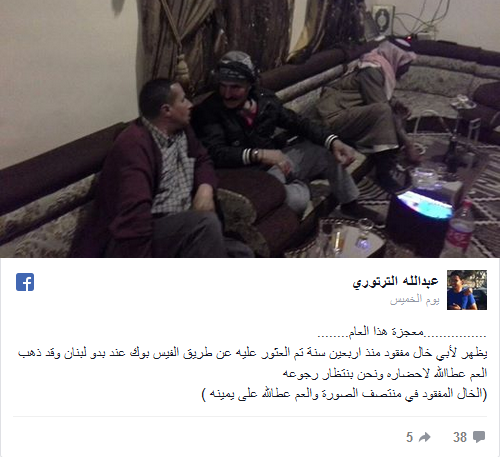Open the author's profile picture thumbnail
The width and height of the screenshot is (501, 457).
pyautogui.click(x=467, y=290)
